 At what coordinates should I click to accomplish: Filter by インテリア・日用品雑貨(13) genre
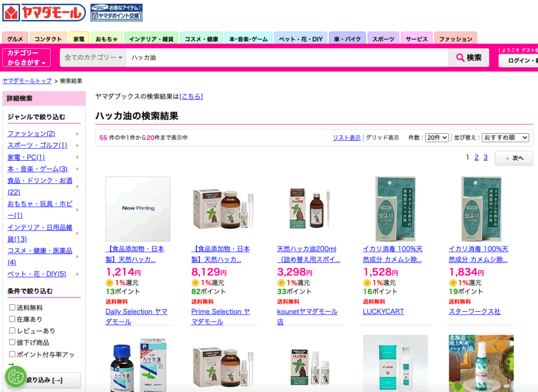[40, 233]
